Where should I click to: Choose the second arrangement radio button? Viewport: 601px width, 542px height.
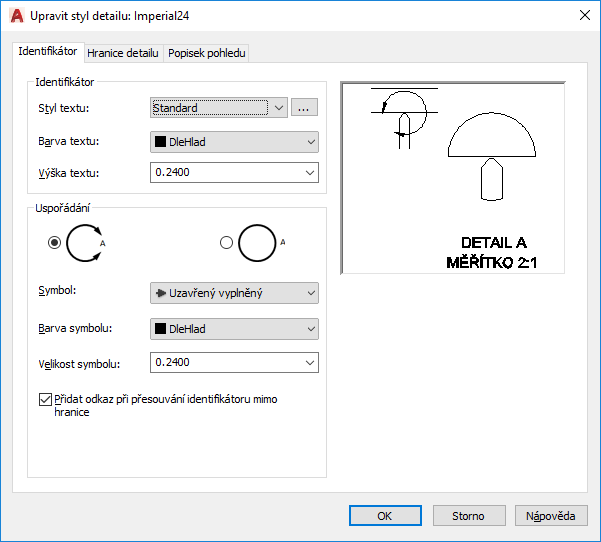(x=226, y=243)
